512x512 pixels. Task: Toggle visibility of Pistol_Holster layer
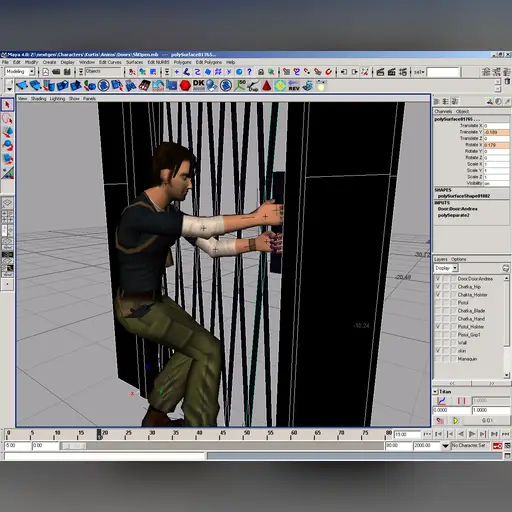point(438,327)
